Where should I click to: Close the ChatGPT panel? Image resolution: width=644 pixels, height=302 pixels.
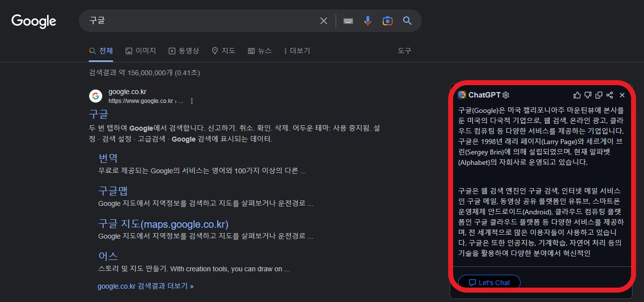[622, 95]
